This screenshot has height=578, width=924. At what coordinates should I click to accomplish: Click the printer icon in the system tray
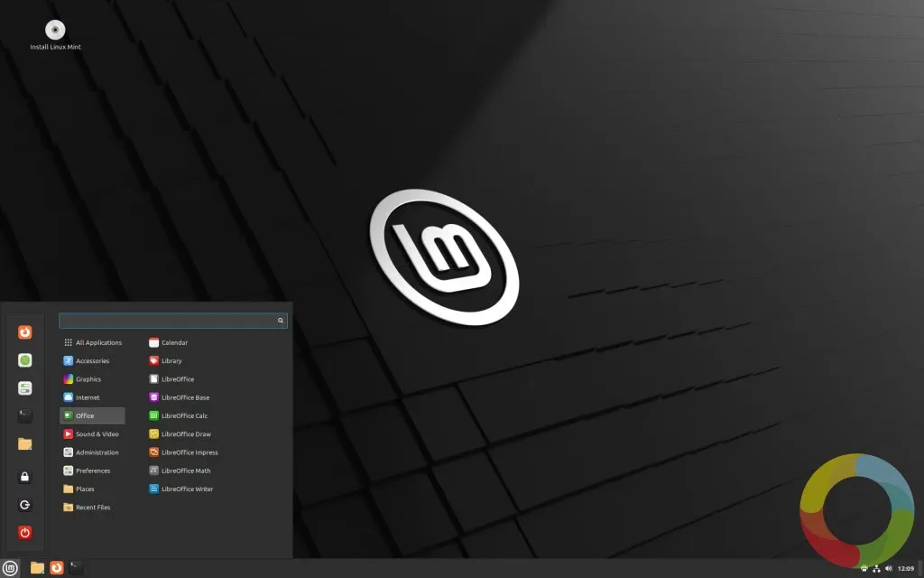tap(864, 569)
